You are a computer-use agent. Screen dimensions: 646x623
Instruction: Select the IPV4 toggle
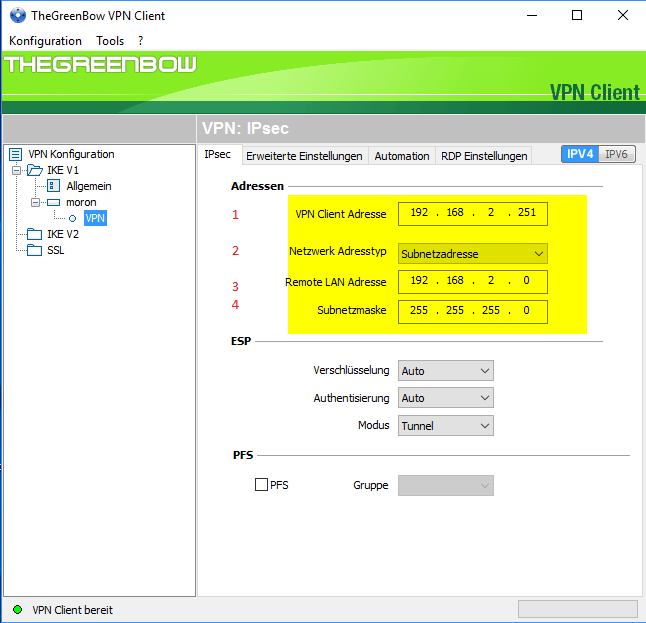pos(580,154)
